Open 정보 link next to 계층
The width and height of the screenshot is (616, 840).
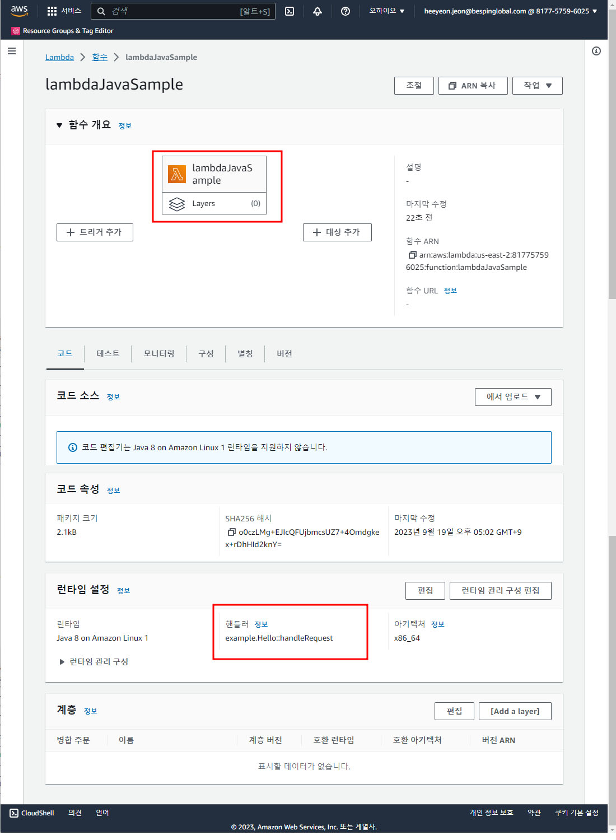[x=91, y=711]
